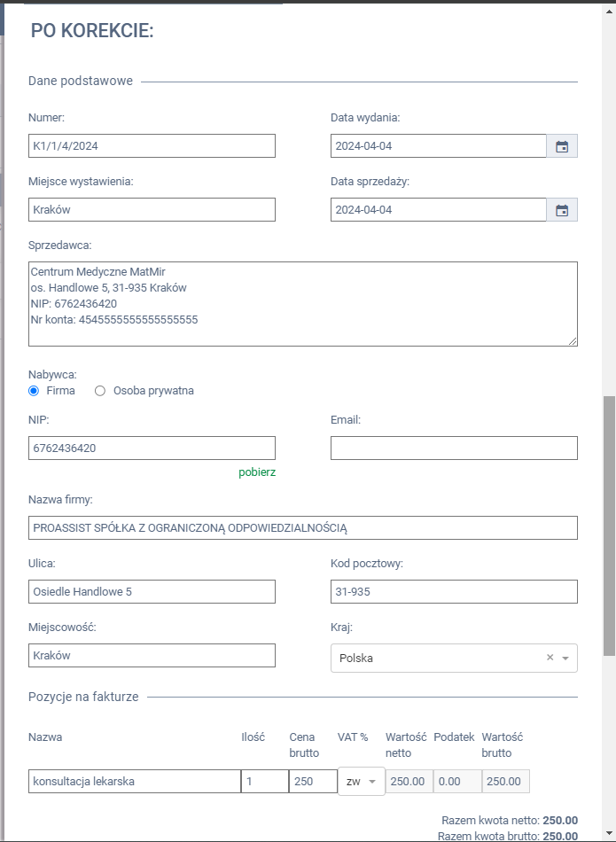Image resolution: width=616 pixels, height=842 pixels.
Task: Click the Numer input field
Action: (x=152, y=145)
